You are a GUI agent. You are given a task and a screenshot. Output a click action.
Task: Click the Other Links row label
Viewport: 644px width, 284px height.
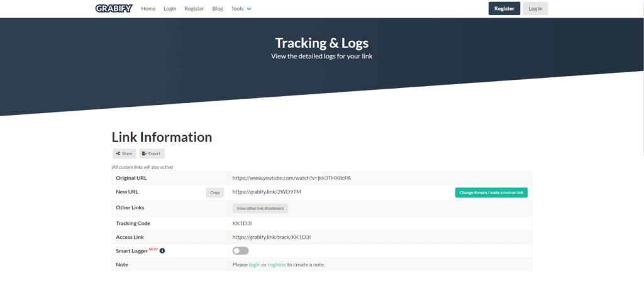click(130, 208)
